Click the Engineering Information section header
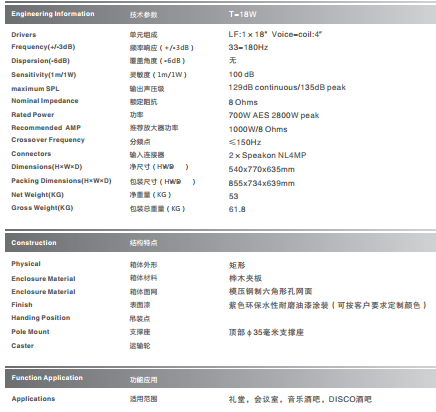Screen dimensions: 436x412 [53, 14]
